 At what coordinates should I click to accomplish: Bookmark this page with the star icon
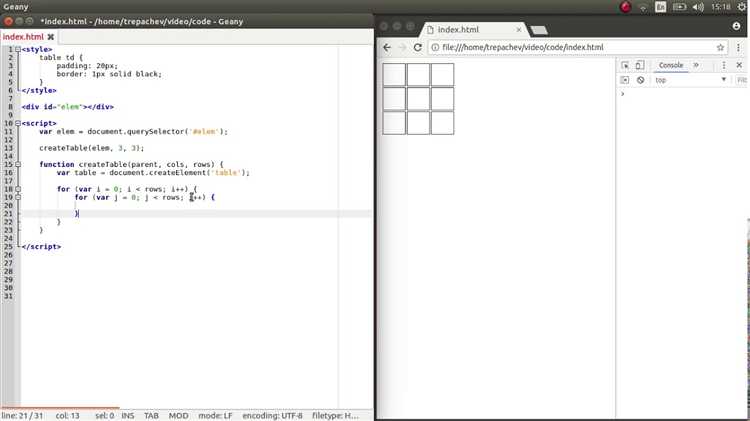click(x=720, y=47)
